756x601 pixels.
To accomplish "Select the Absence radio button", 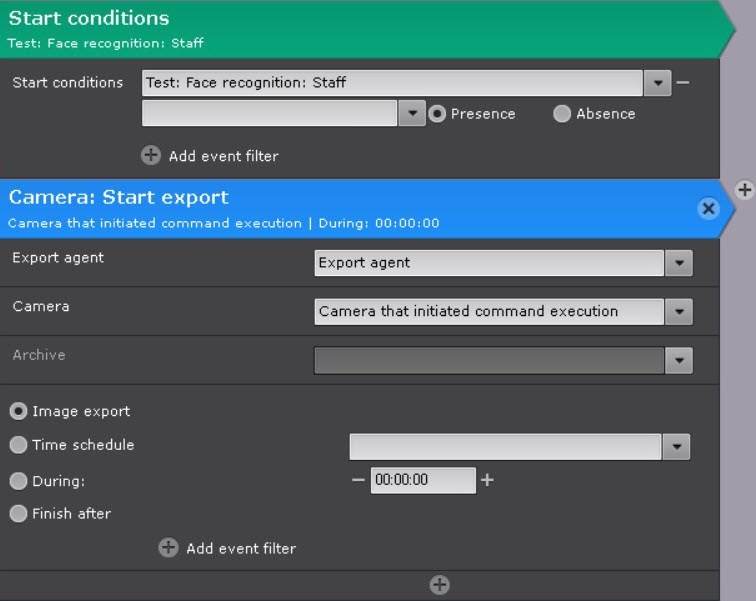I will (x=562, y=114).
